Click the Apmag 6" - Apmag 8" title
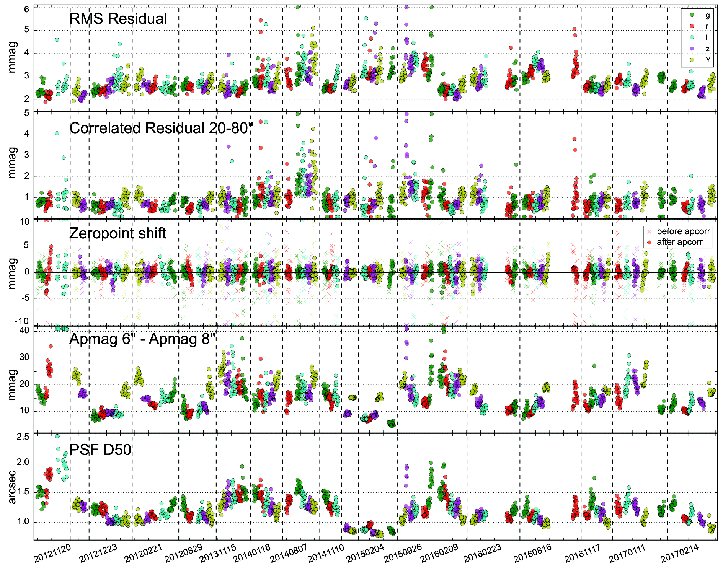This screenshot has height=588, width=723. [142, 339]
